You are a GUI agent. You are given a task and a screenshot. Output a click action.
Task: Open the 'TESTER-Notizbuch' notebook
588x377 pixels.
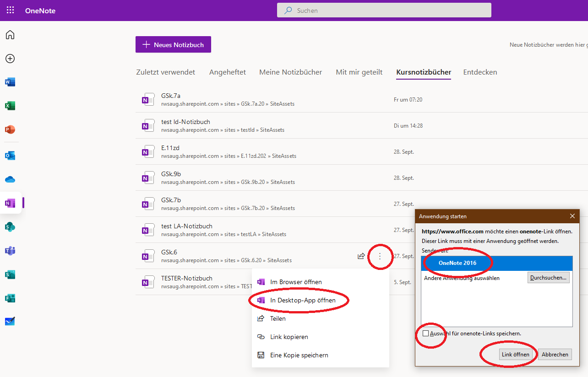[187, 278]
